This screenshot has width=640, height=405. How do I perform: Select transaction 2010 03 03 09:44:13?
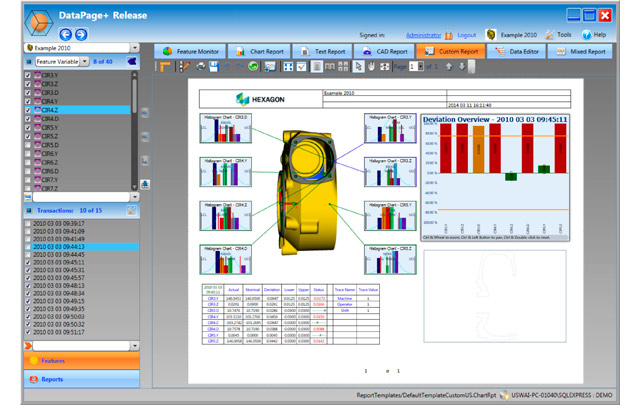tap(82, 247)
